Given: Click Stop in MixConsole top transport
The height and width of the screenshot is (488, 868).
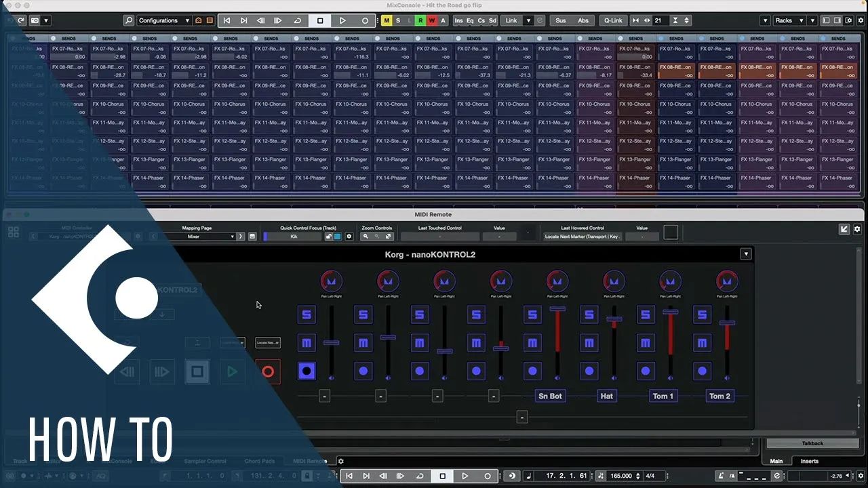Looking at the screenshot, I should tap(320, 20).
